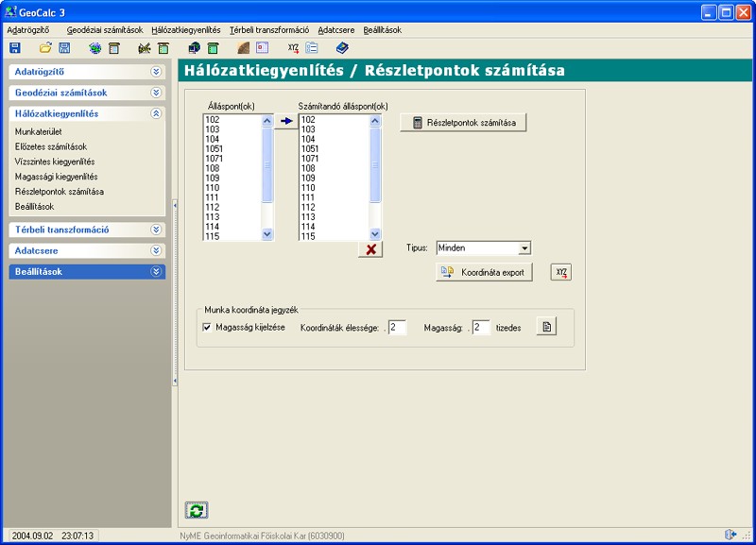Open the Geodéziai számítások menu
This screenshot has height=545, width=756.
coord(105,30)
